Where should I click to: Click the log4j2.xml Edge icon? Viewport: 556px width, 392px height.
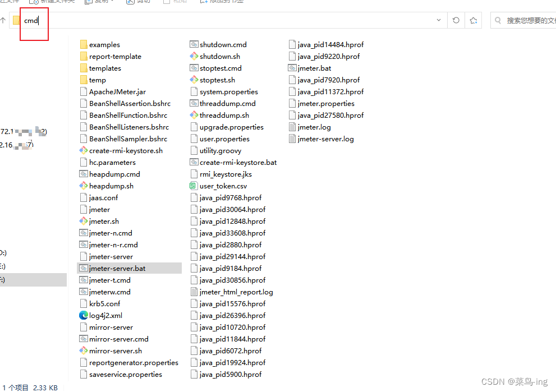[x=84, y=315]
